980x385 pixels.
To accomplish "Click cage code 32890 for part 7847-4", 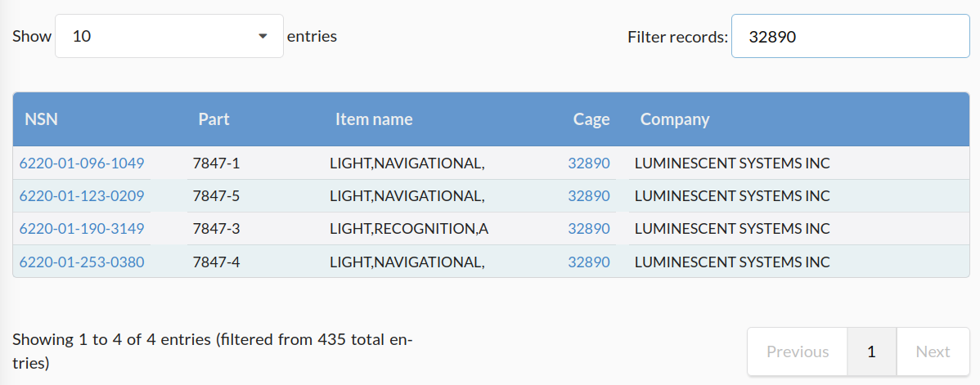I will 589,262.
